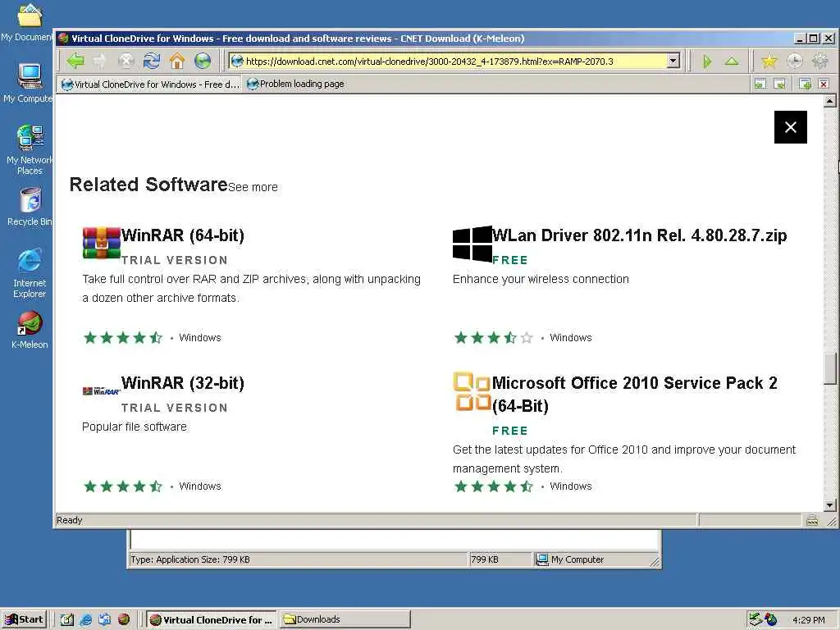
Task: Open the Start menu
Action: 25,619
